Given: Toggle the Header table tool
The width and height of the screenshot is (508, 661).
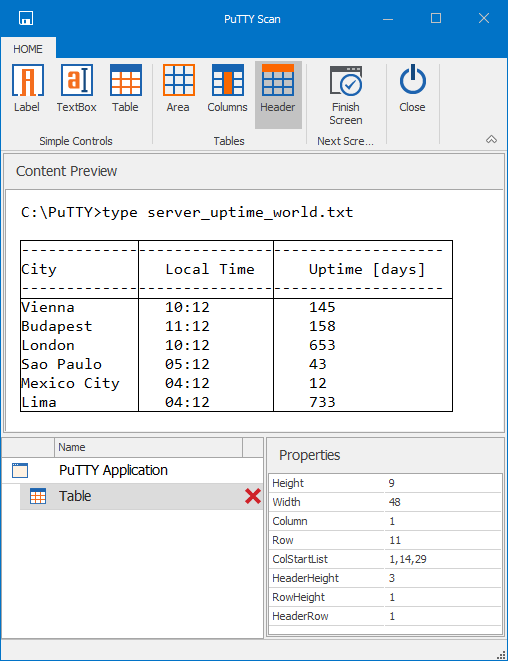Looking at the screenshot, I should [x=278, y=94].
